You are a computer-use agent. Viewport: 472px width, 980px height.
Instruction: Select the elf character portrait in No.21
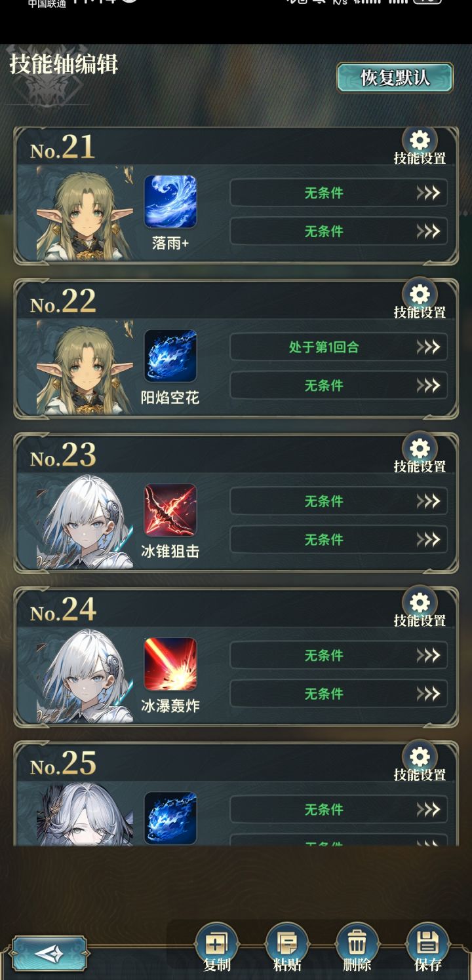(x=85, y=213)
